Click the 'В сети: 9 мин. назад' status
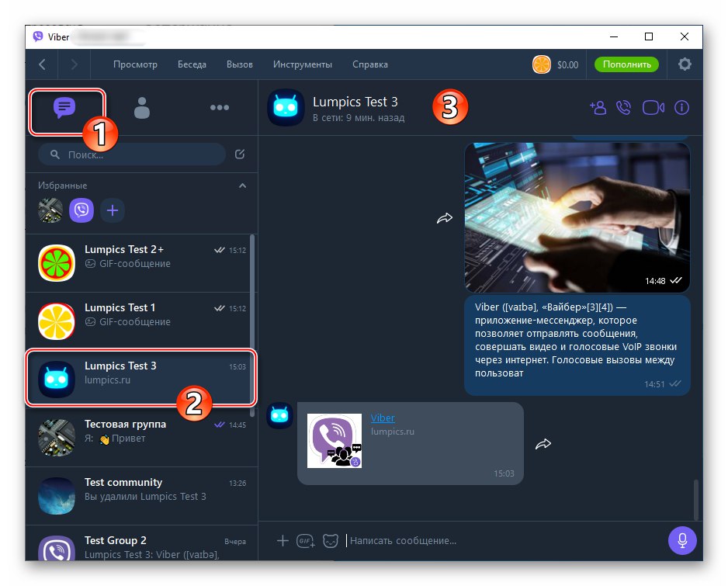The image size is (728, 586). pyautogui.click(x=359, y=118)
